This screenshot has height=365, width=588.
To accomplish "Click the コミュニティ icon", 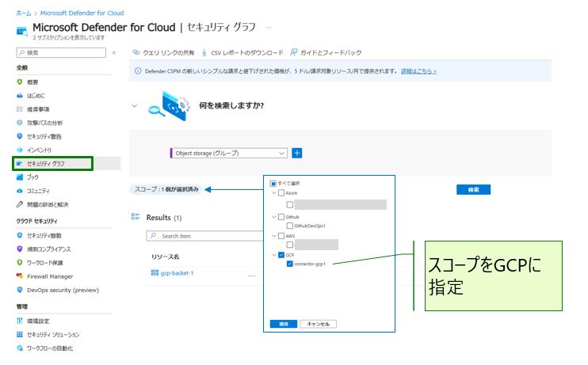I will click(x=20, y=191).
